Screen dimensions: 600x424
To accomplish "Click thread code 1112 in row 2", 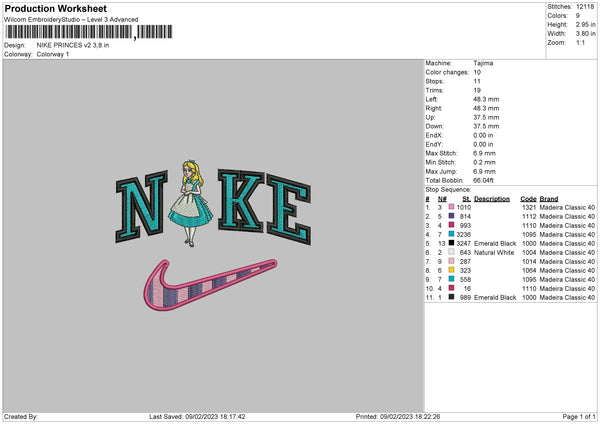I will click(529, 217).
